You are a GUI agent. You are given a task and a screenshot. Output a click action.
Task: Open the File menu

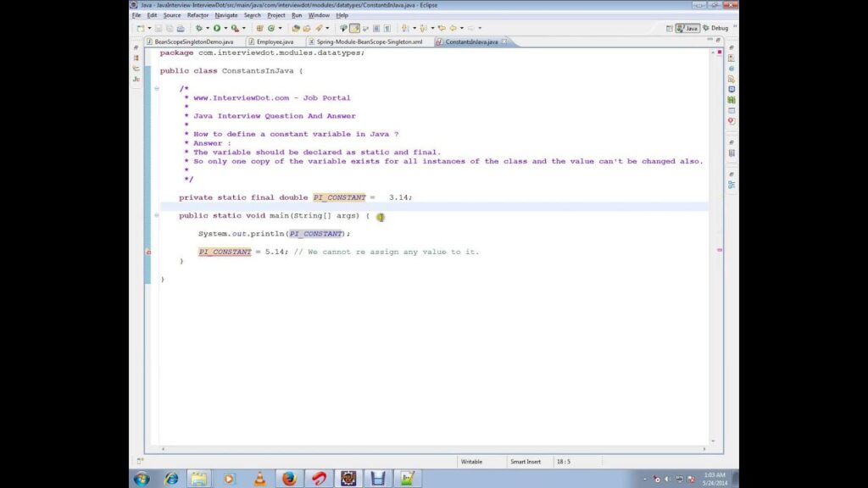click(136, 15)
